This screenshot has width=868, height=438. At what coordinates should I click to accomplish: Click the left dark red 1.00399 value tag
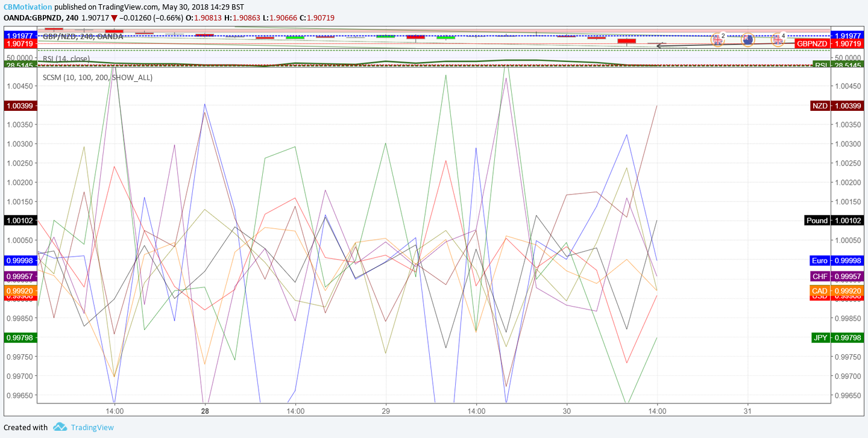pos(20,105)
